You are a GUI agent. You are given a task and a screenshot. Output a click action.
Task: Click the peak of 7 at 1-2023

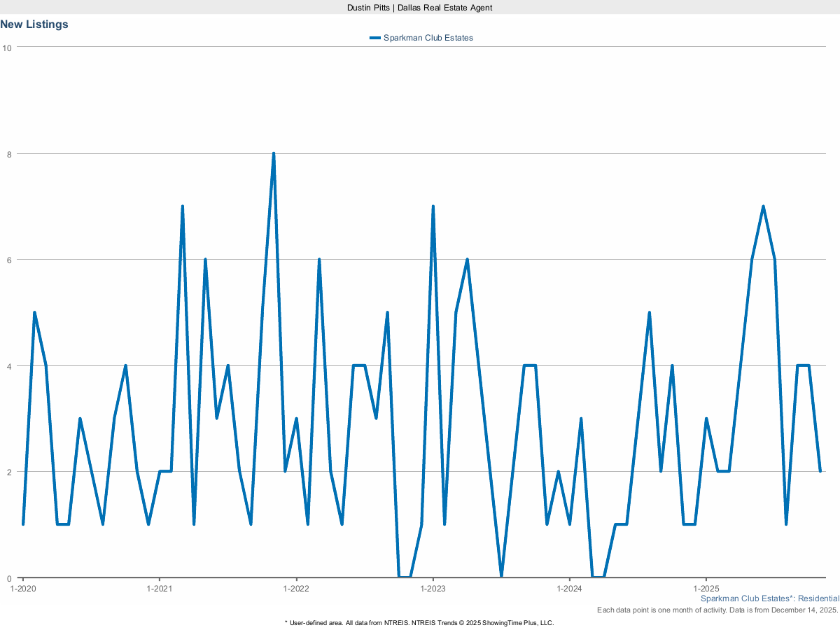tap(433, 206)
